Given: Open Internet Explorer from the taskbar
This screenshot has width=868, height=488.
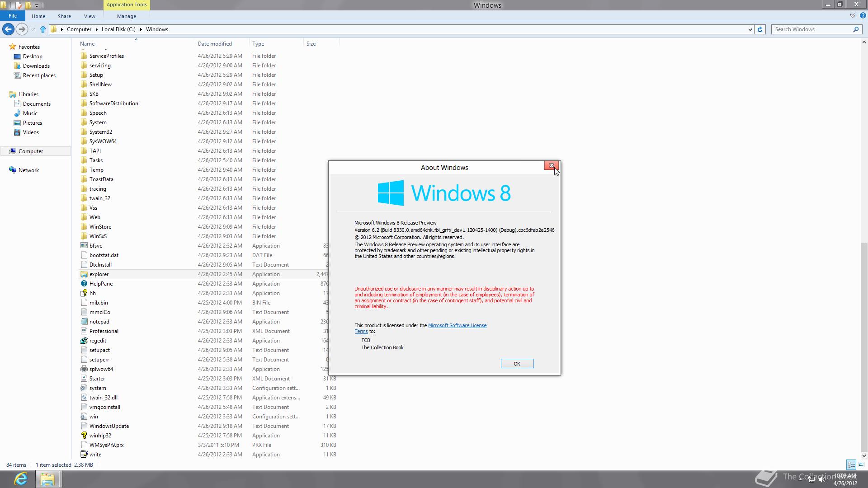Looking at the screenshot, I should (21, 479).
